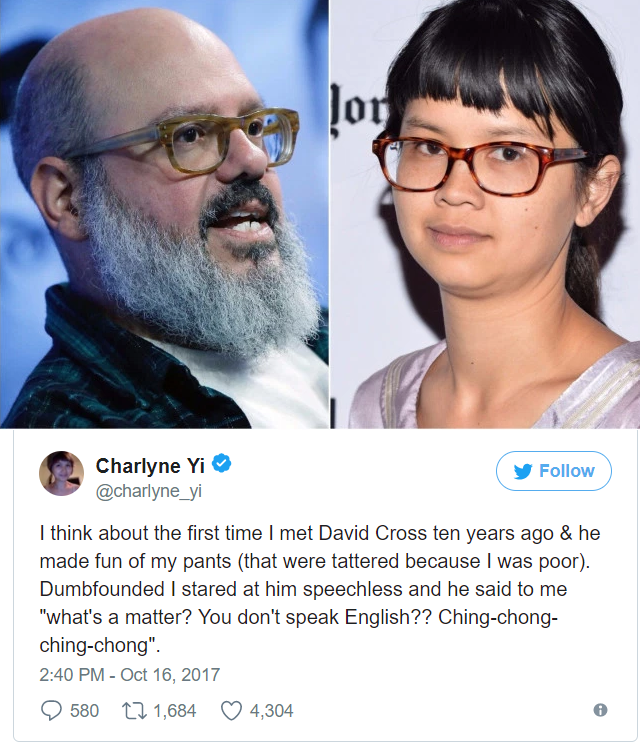Open the tweet info icon

[601, 710]
